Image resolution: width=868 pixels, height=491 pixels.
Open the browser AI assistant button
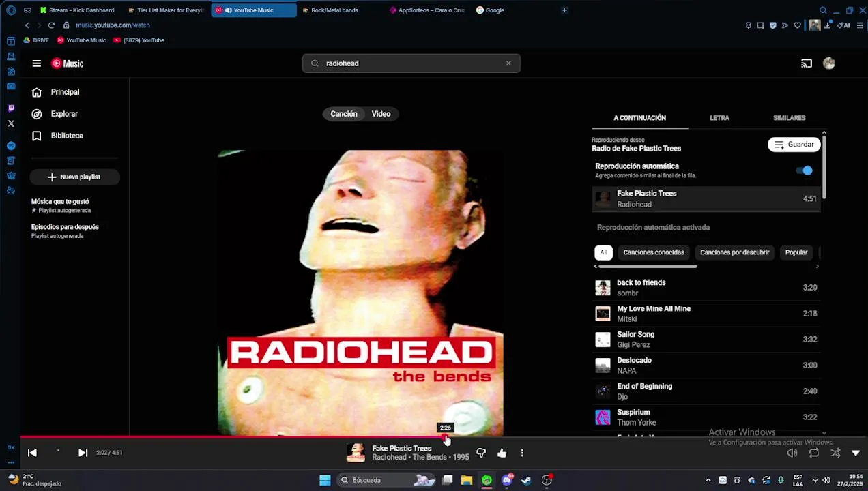click(844, 25)
